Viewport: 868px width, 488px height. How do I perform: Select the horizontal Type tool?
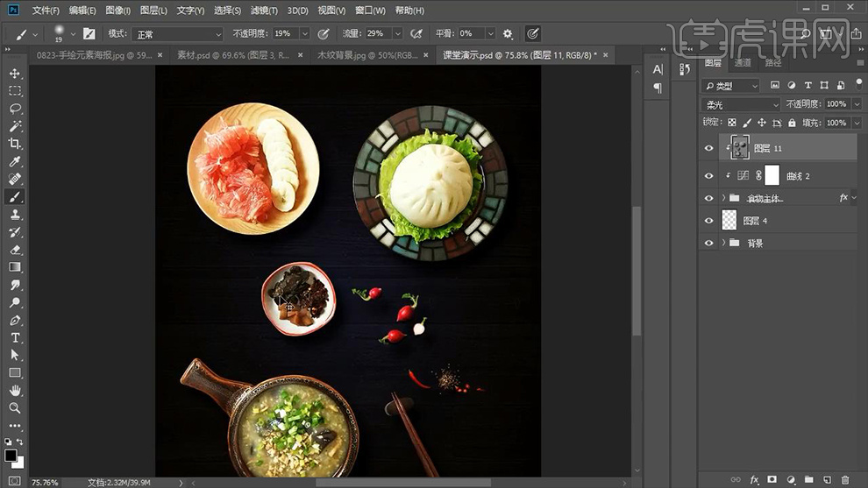point(15,338)
